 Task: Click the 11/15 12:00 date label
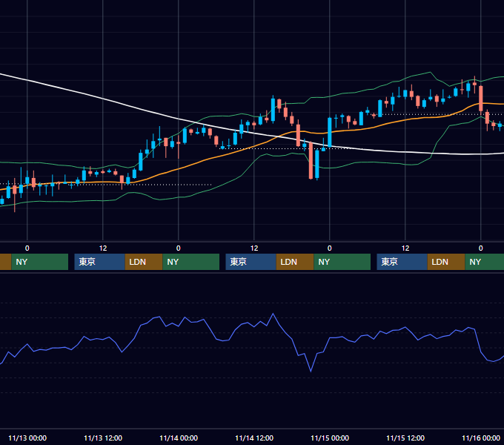(x=405, y=438)
